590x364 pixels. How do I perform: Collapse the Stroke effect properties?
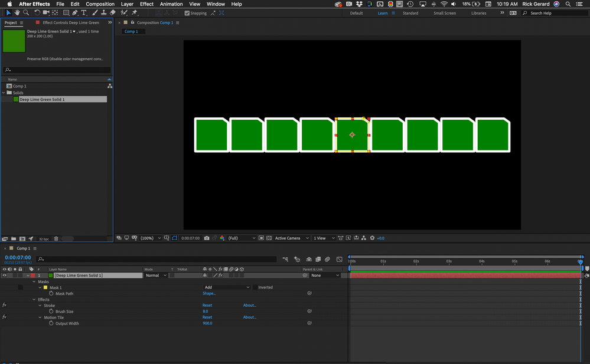[x=40, y=306]
